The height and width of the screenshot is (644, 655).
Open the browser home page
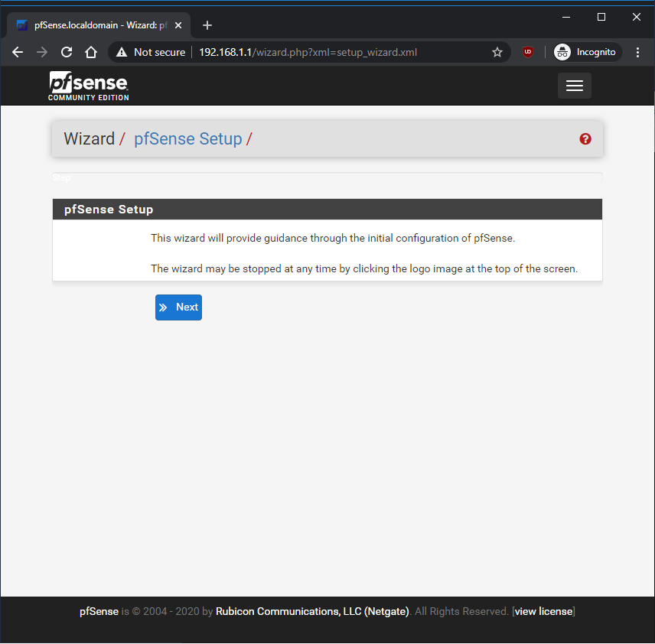click(90, 52)
